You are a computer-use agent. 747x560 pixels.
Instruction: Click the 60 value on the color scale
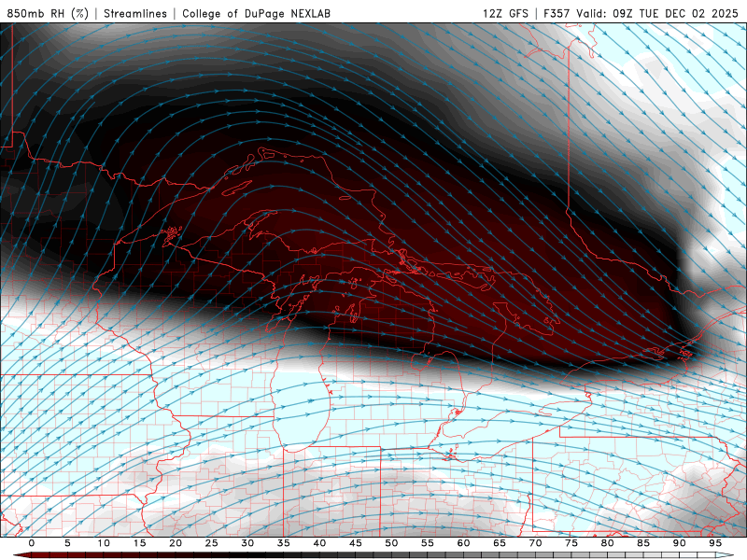[x=463, y=543]
